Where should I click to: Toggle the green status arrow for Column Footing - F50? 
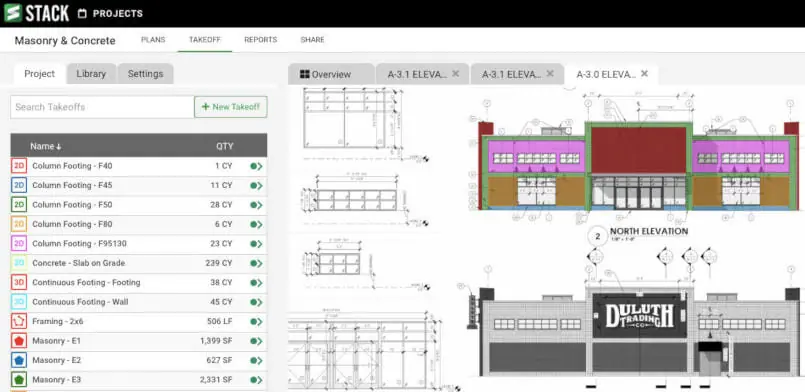[x=256, y=205]
